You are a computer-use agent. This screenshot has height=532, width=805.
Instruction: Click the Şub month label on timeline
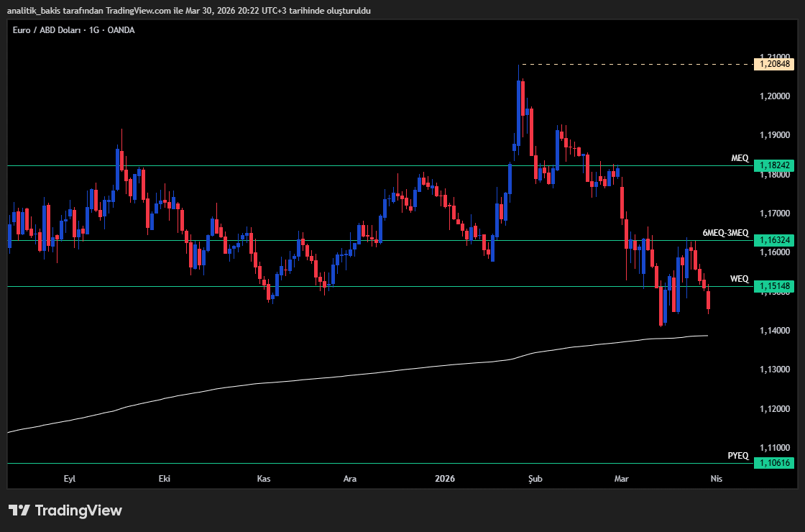point(534,478)
